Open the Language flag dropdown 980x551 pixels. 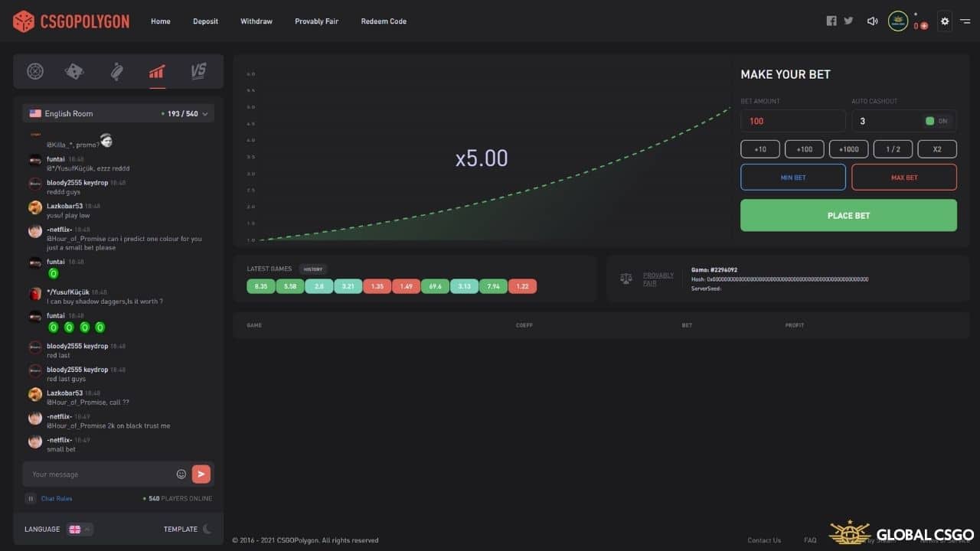click(x=80, y=529)
